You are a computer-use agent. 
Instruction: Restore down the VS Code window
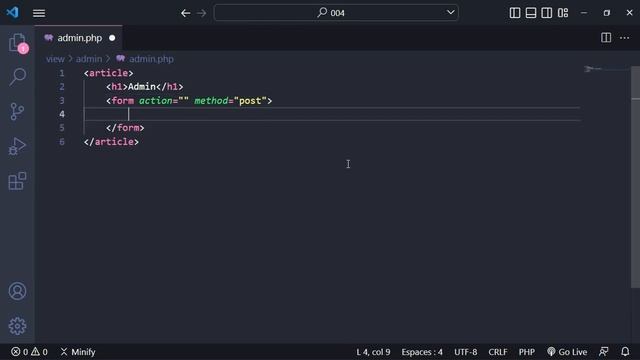[x=607, y=13]
